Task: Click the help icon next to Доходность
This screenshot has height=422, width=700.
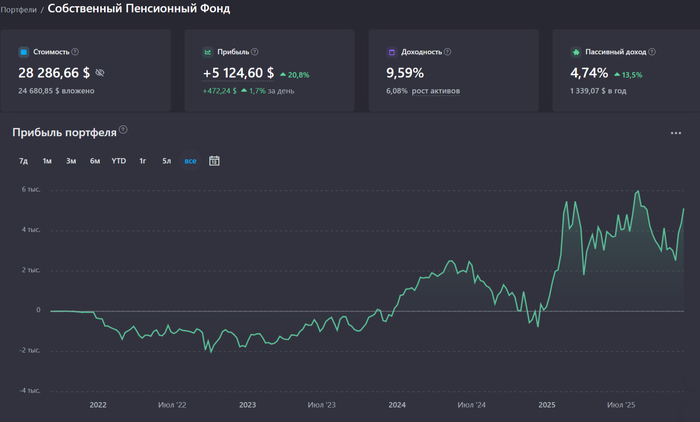Action: tap(447, 51)
